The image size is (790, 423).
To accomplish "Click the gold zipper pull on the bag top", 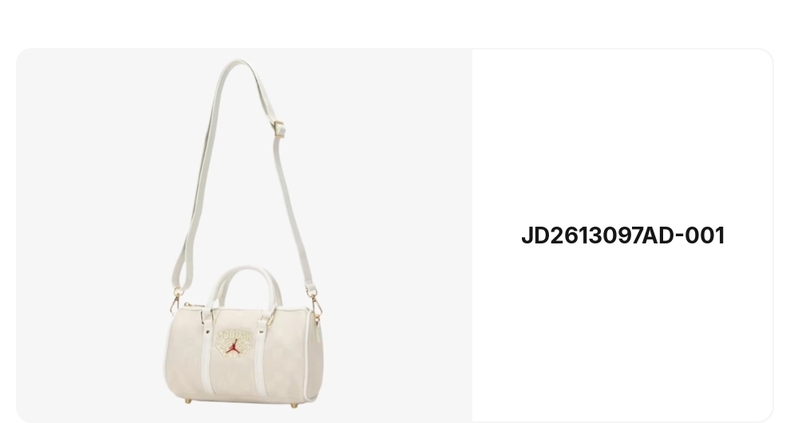I will (186, 305).
